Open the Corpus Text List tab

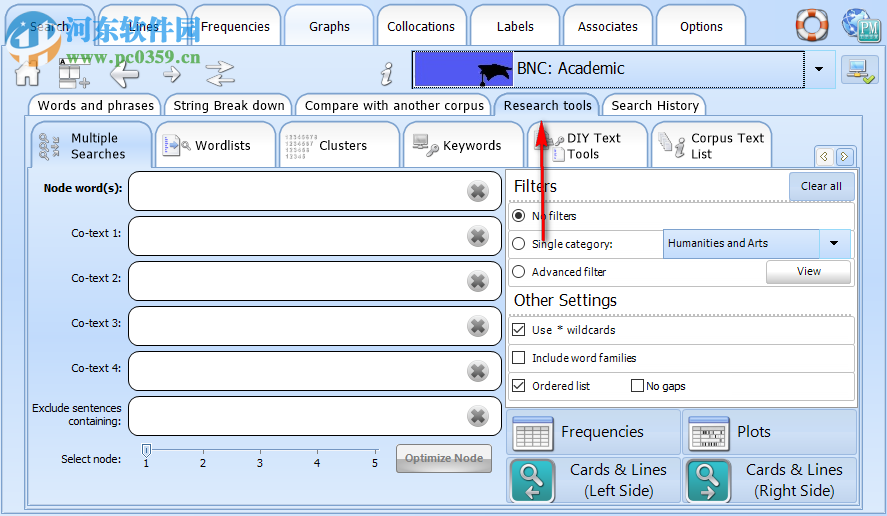[712, 146]
